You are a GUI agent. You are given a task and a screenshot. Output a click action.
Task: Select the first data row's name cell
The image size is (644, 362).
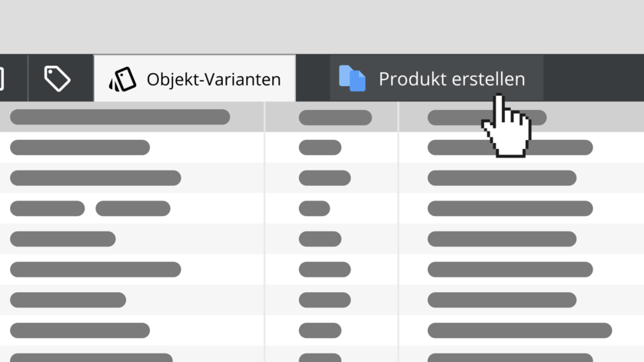point(80,148)
